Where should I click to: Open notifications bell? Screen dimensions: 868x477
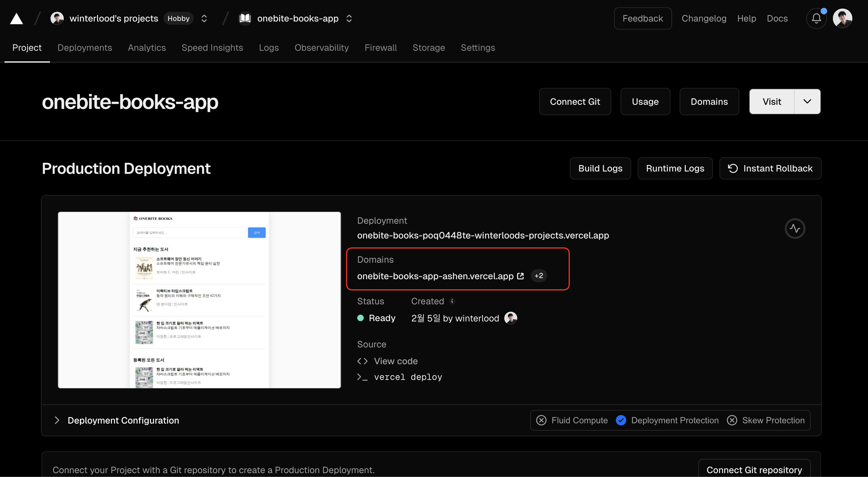(816, 18)
